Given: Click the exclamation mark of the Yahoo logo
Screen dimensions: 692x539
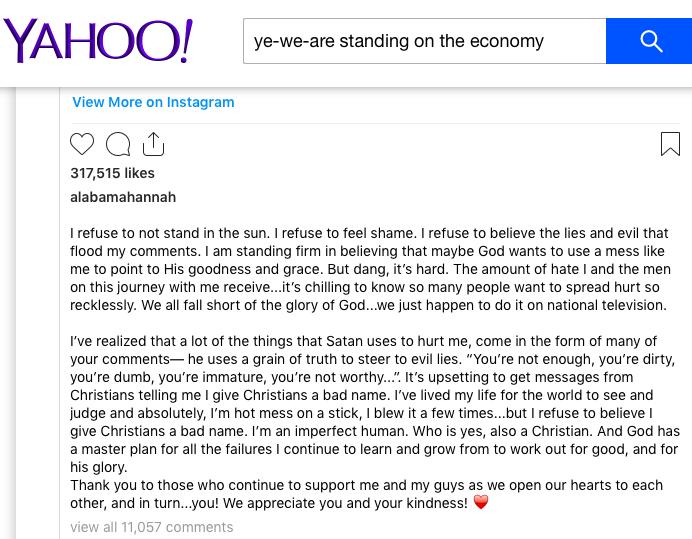Looking at the screenshot, I should (187, 40).
